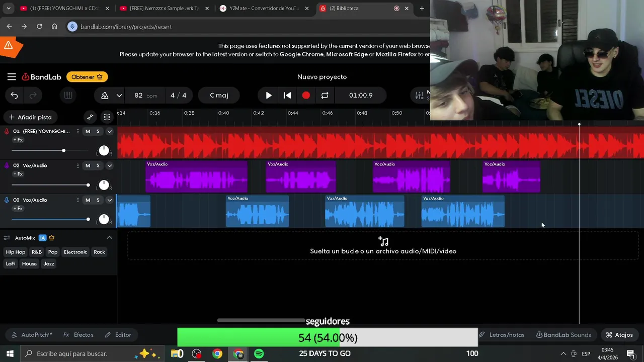Open BandLab Sounds browser

(563, 335)
